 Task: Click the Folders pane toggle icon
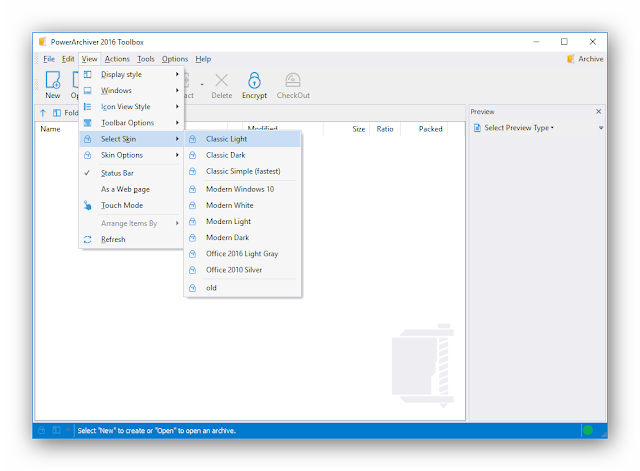57,113
